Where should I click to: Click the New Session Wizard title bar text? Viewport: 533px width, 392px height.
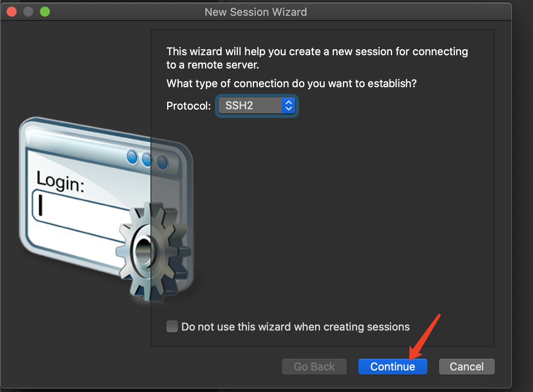click(x=256, y=12)
